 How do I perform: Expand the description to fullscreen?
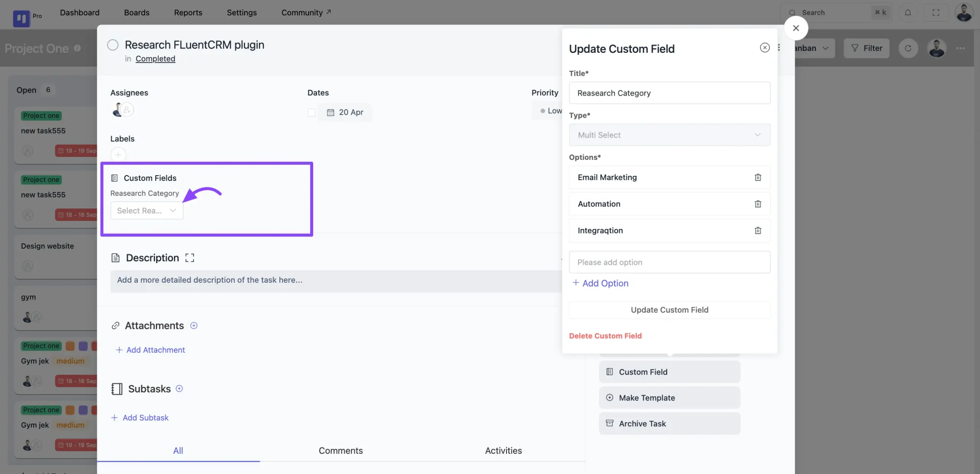tap(189, 258)
